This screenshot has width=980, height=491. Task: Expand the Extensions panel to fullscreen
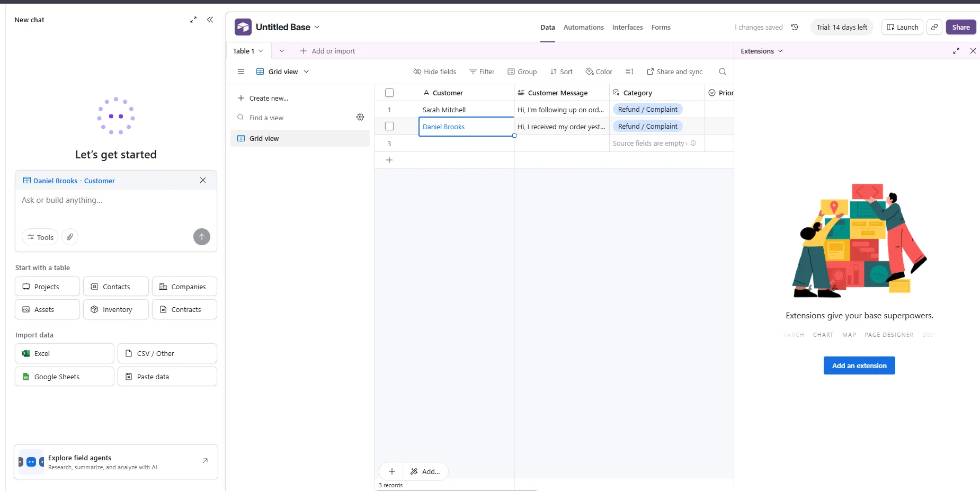(956, 51)
